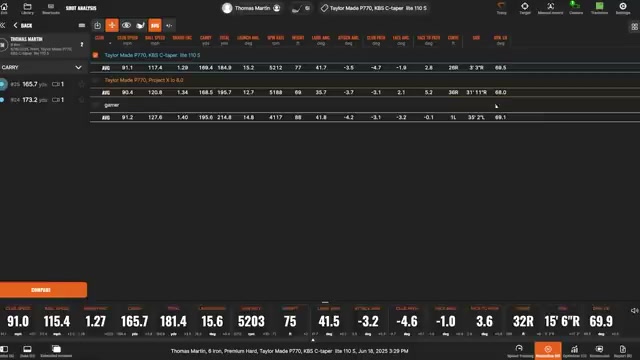Open the Camera icon with green indicator

(576, 8)
